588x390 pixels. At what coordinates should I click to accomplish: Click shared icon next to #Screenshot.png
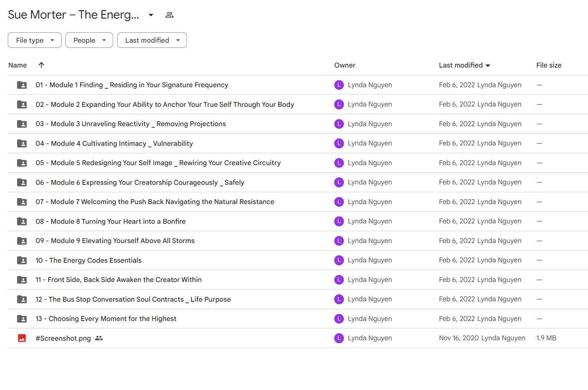pos(99,338)
